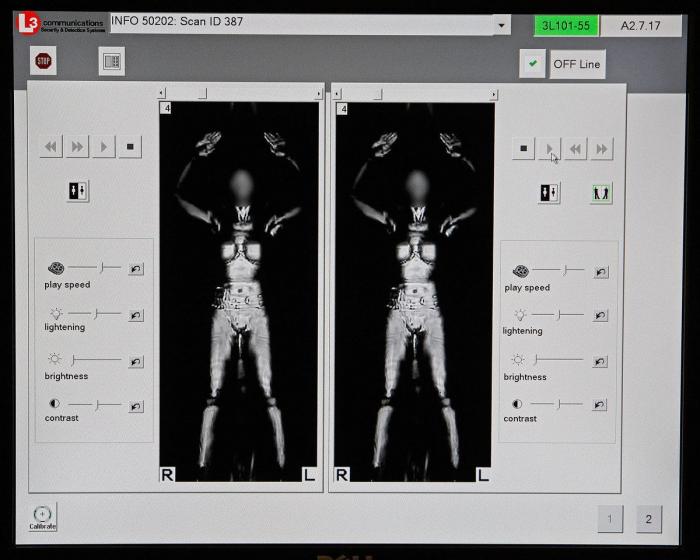Open the INFO 50202 Scan ID dropdown
The image size is (700, 560).
coord(500,24)
